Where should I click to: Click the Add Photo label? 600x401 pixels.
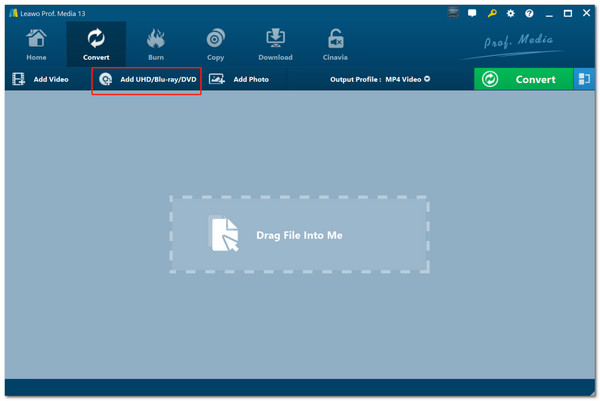[251, 79]
